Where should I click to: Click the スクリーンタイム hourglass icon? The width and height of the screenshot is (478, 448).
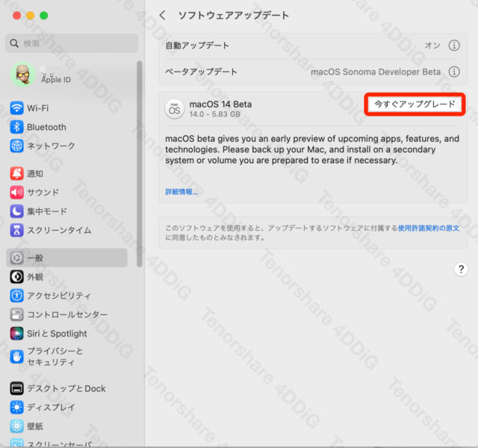(16, 230)
